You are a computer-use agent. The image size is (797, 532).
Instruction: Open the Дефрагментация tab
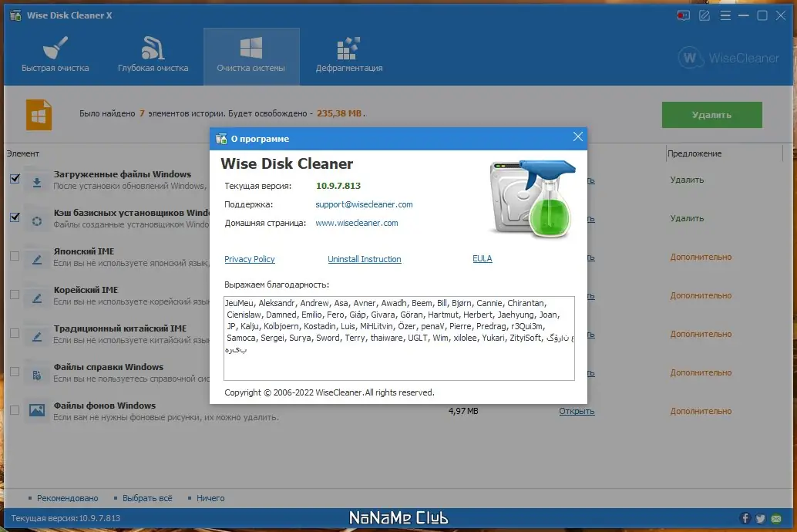click(349, 56)
